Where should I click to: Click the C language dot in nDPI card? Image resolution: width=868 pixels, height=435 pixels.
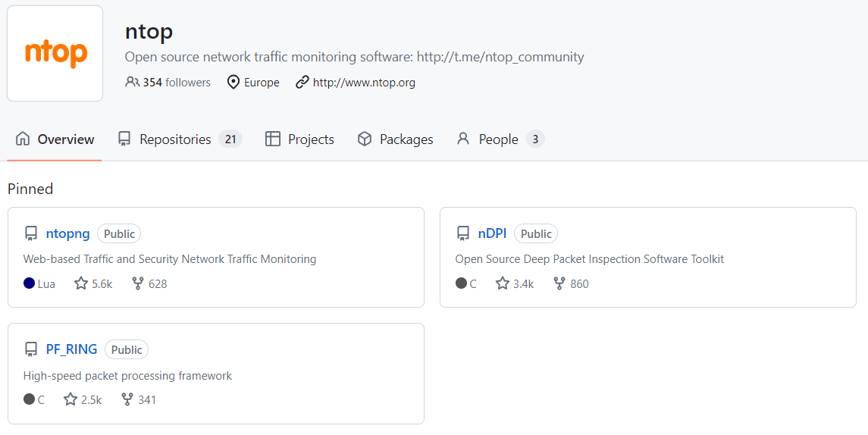click(461, 283)
